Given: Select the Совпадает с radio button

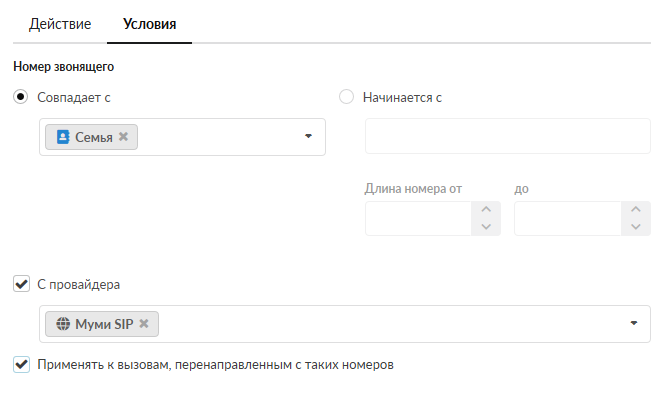Looking at the screenshot, I should pyautogui.click(x=21, y=97).
